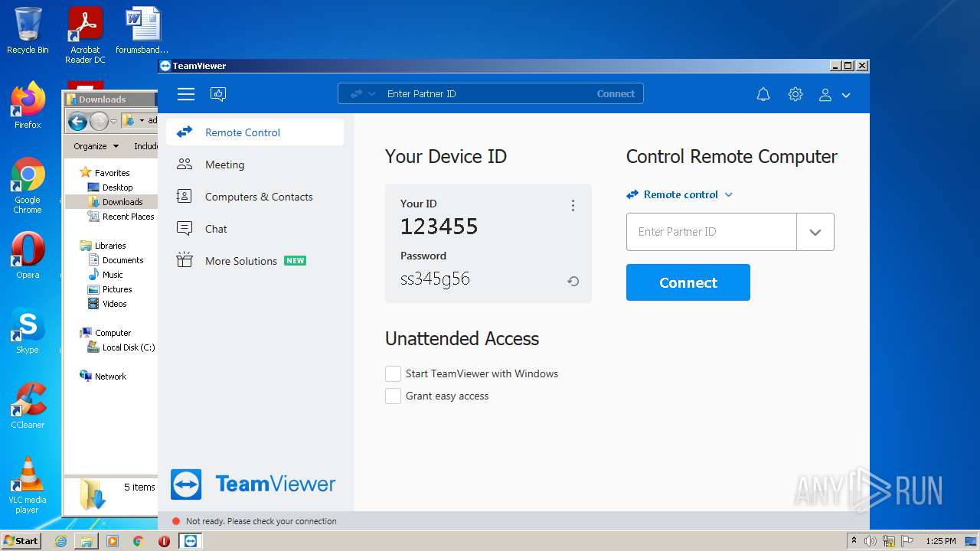980x551 pixels.
Task: Select the forumsband Word document icon
Action: coord(142,31)
